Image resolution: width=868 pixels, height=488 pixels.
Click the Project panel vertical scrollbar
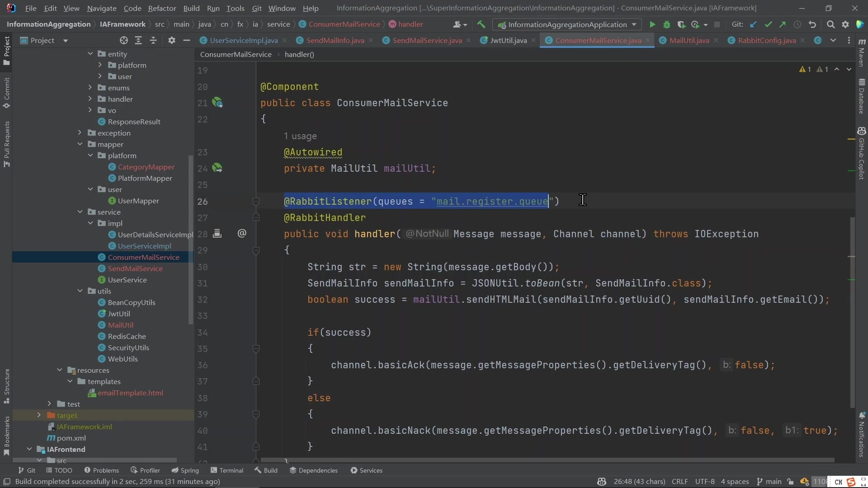coord(191,239)
